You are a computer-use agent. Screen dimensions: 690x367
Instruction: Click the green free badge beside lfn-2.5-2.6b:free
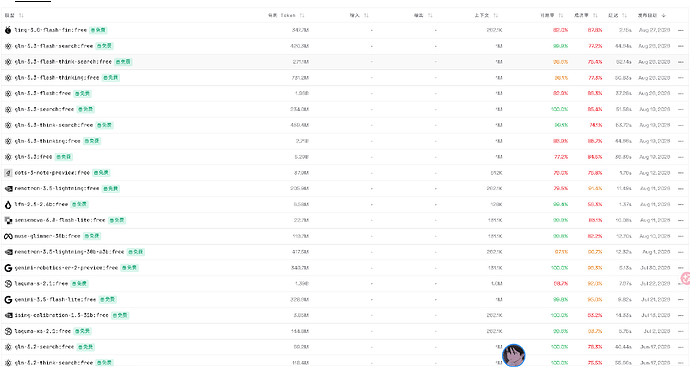(80, 204)
